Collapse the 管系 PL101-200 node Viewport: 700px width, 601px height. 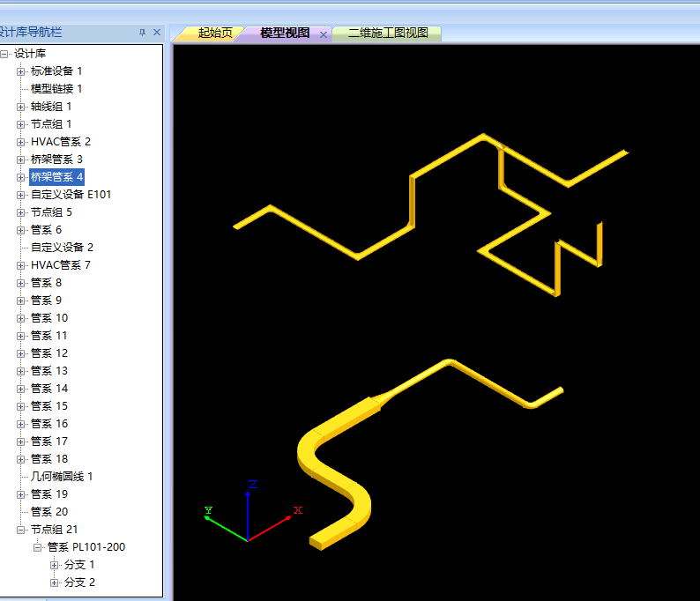click(38, 547)
